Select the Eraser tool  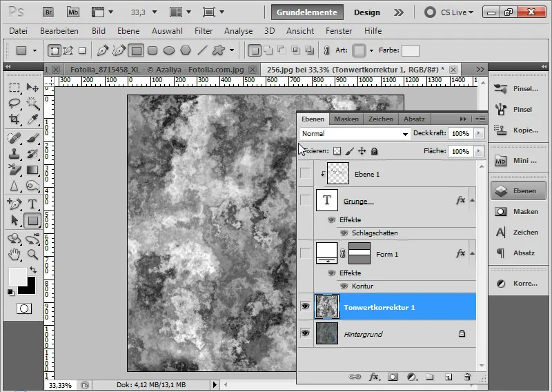coord(14,170)
